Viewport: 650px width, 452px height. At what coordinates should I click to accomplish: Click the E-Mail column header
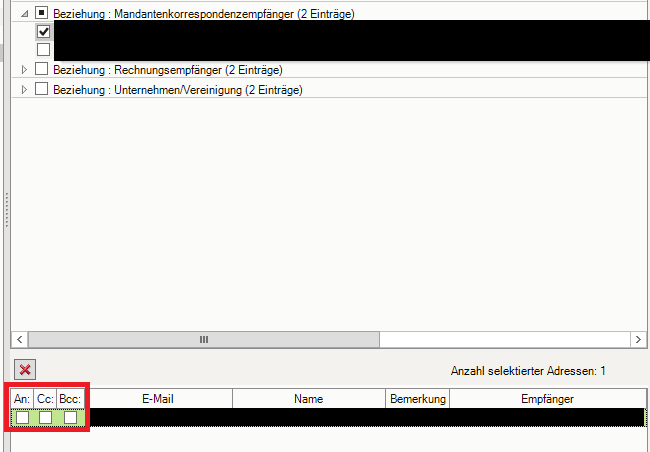point(158,399)
